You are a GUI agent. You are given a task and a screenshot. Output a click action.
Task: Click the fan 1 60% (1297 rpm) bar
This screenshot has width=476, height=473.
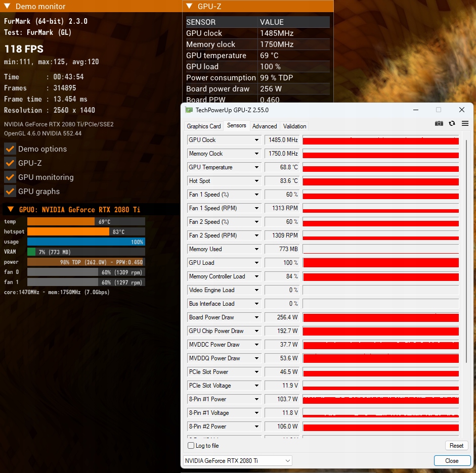point(86,282)
